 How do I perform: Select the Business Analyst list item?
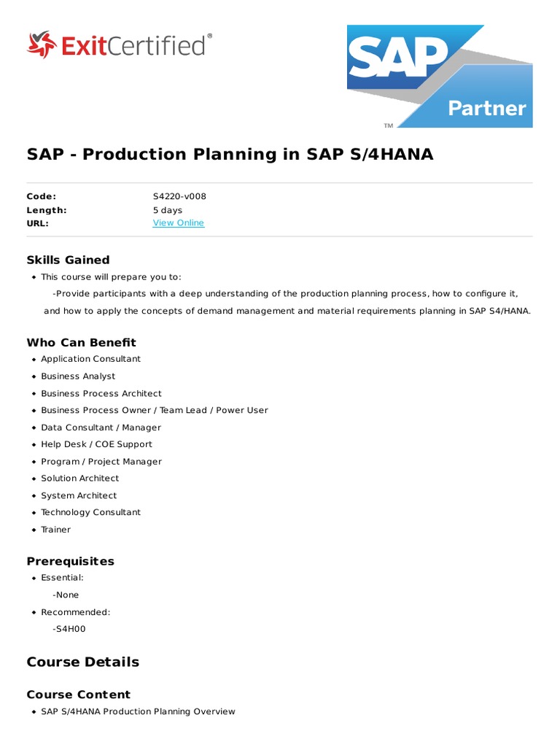pos(78,376)
